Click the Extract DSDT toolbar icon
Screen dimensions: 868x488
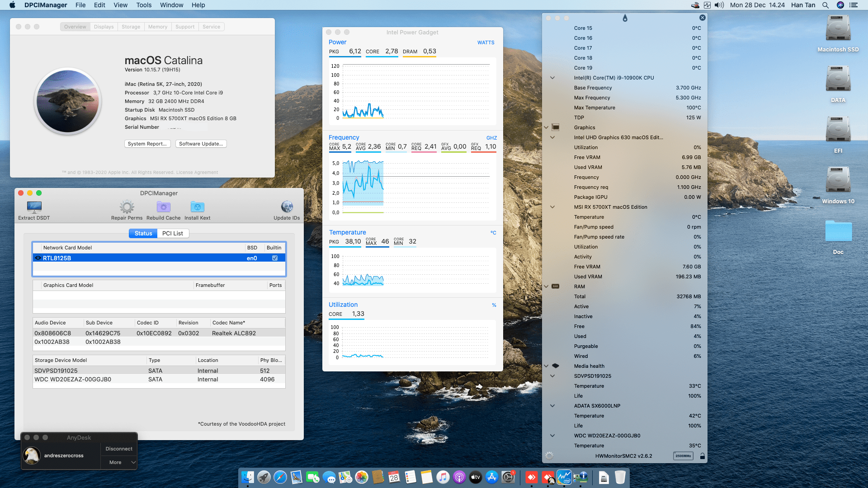34,207
